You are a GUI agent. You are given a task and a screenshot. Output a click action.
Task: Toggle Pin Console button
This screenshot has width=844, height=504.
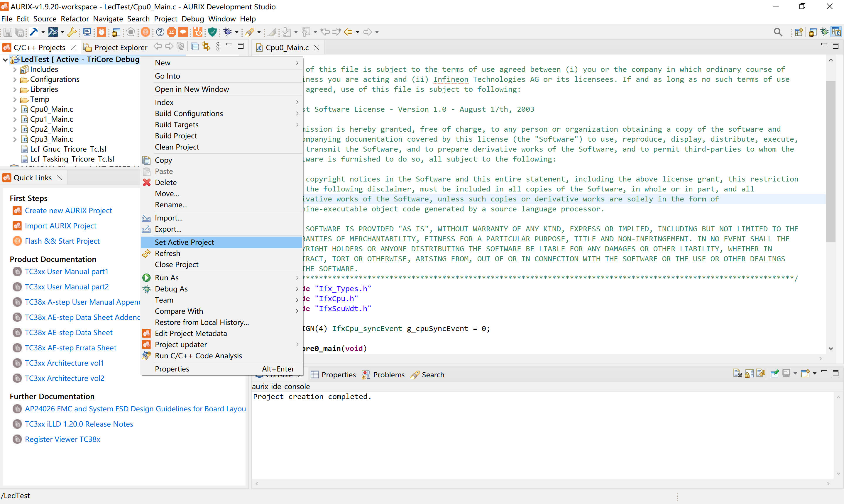tap(774, 374)
